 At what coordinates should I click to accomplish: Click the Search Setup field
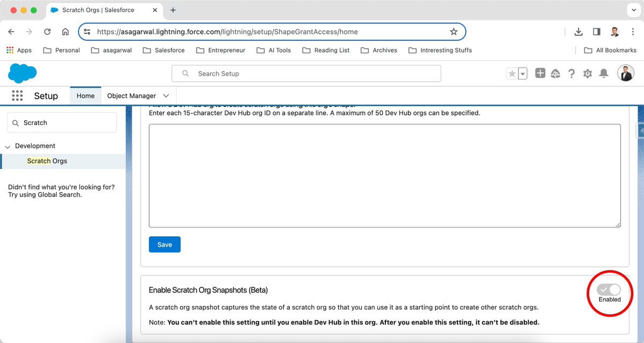(x=306, y=74)
